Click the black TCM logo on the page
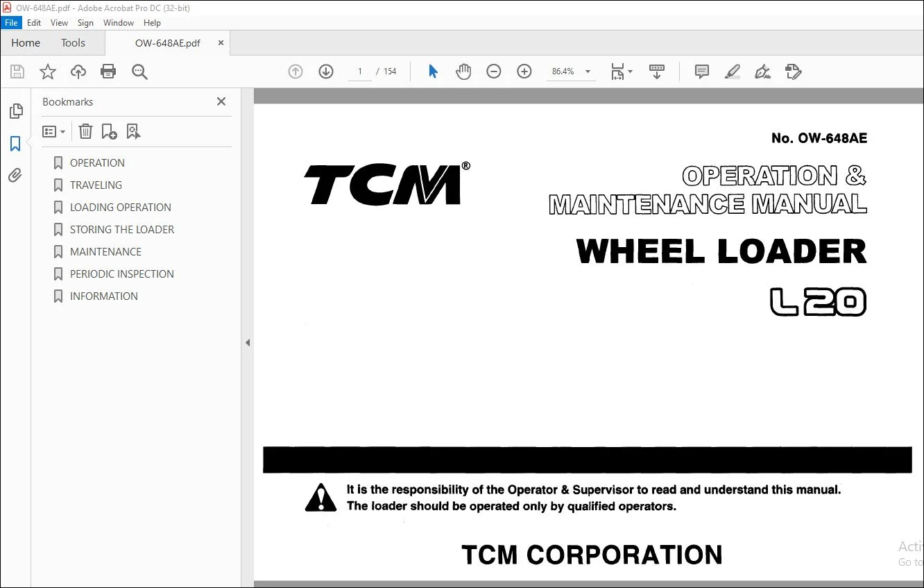The image size is (924, 588). pyautogui.click(x=387, y=183)
